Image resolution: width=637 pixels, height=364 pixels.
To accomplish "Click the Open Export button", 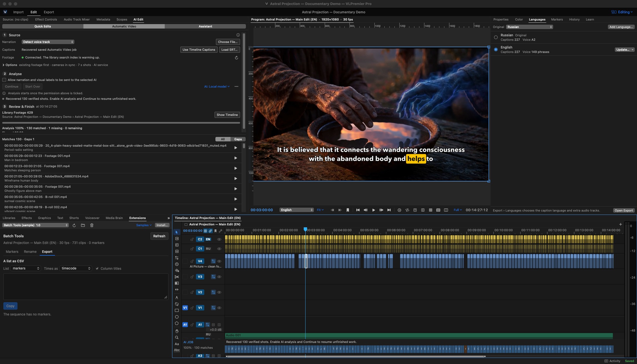I will [x=624, y=210].
